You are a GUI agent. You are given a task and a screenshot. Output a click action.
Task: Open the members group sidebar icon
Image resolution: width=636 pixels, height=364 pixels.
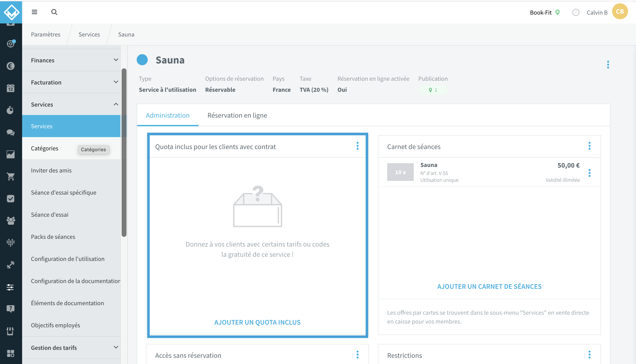click(x=10, y=220)
